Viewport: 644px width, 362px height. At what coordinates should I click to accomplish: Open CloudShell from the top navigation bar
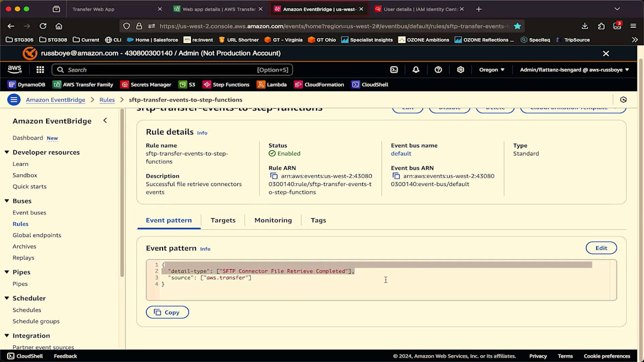tap(394, 70)
